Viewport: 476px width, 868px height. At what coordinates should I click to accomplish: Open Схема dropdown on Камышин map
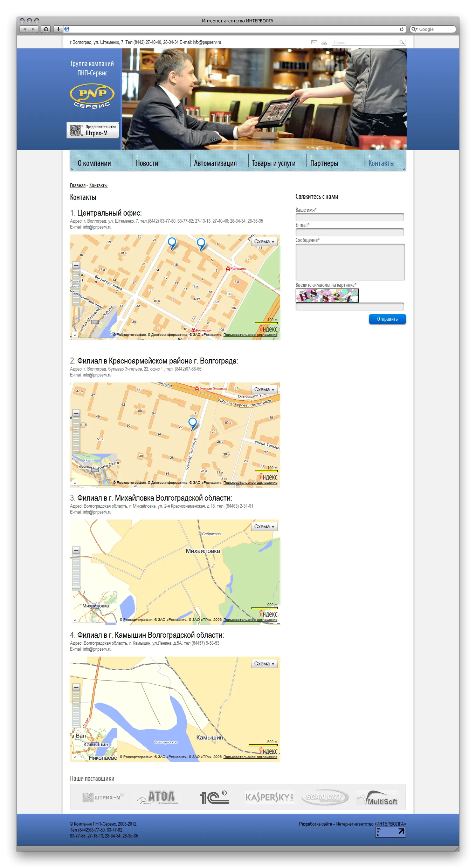pyautogui.click(x=264, y=664)
